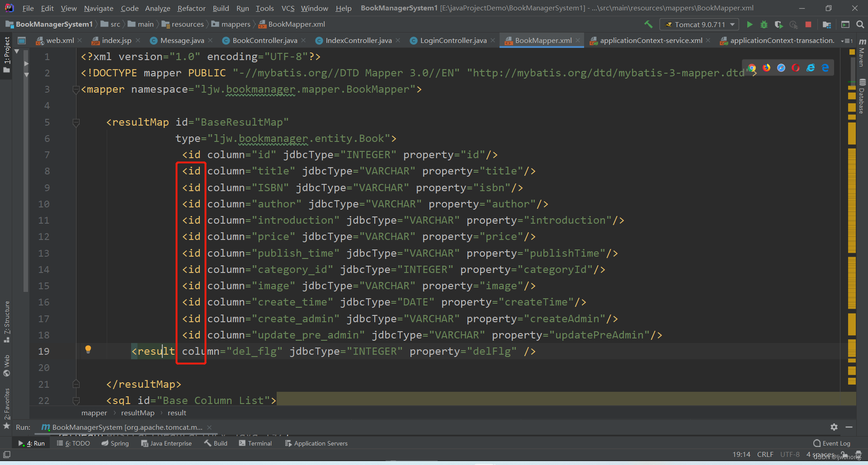Collapse the BaseResultMap resultMap element

[76, 123]
